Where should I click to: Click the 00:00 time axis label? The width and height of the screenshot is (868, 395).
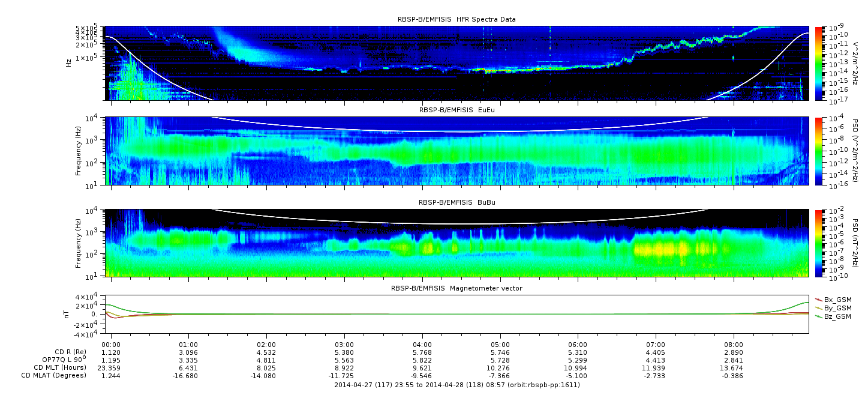click(x=111, y=345)
